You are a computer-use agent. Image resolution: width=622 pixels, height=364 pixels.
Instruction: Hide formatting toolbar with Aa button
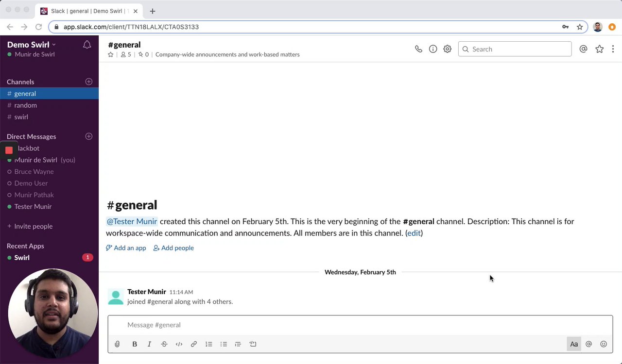pos(574,344)
